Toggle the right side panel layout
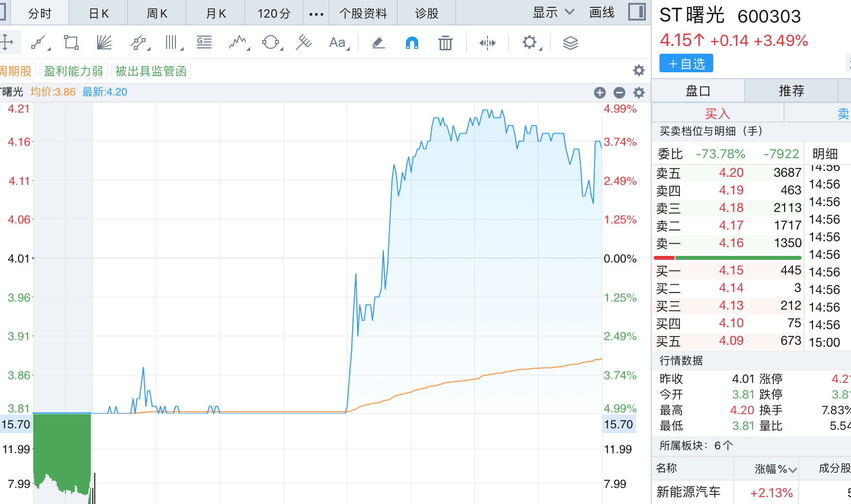 pyautogui.click(x=637, y=12)
